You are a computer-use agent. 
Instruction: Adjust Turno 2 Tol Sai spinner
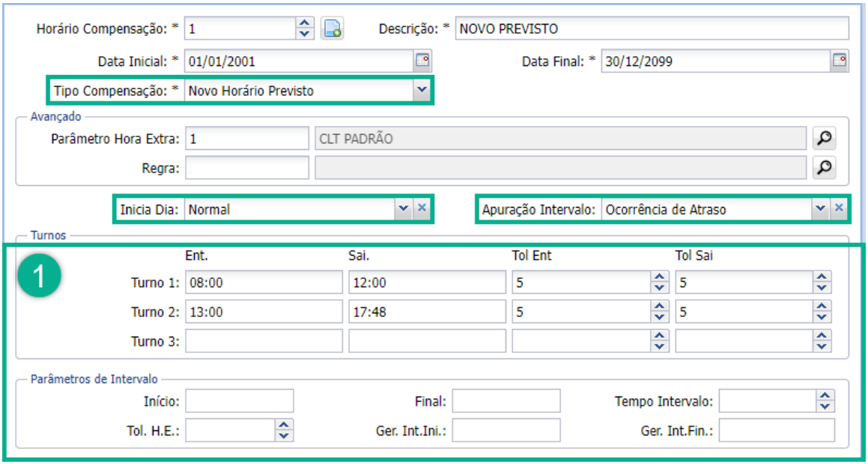tap(822, 311)
